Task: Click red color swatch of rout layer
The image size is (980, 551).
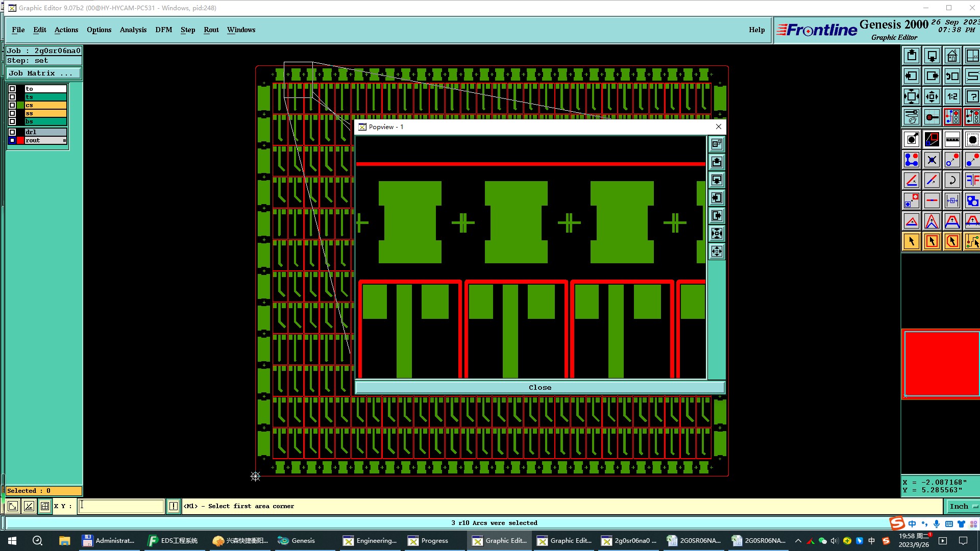Action: [x=20, y=140]
